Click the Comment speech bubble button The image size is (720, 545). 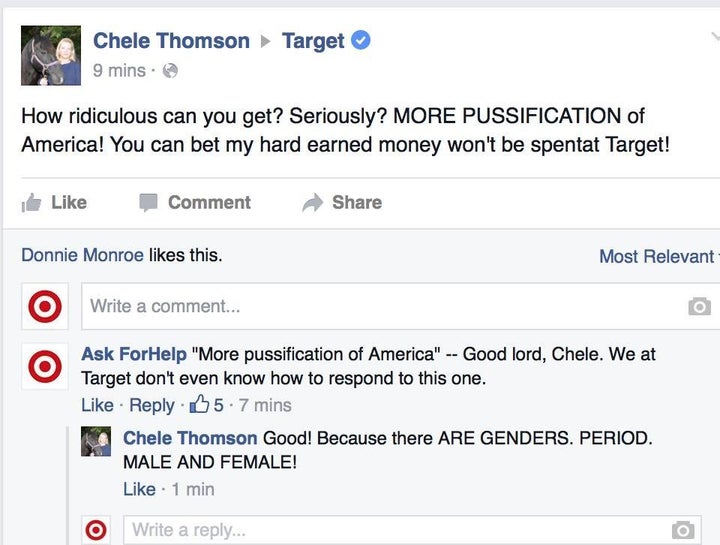click(195, 202)
